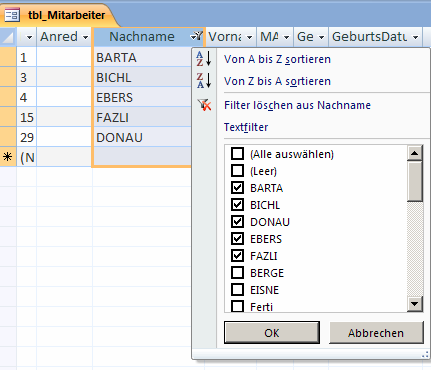Open the GeburtsDatum column dropdown arrow
The image size is (431, 370).
[x=415, y=37]
